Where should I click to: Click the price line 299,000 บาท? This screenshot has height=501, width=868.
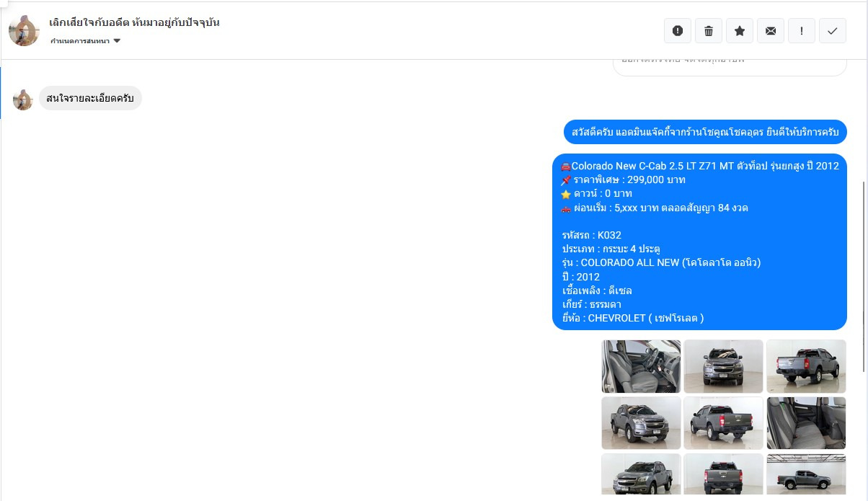623,179
